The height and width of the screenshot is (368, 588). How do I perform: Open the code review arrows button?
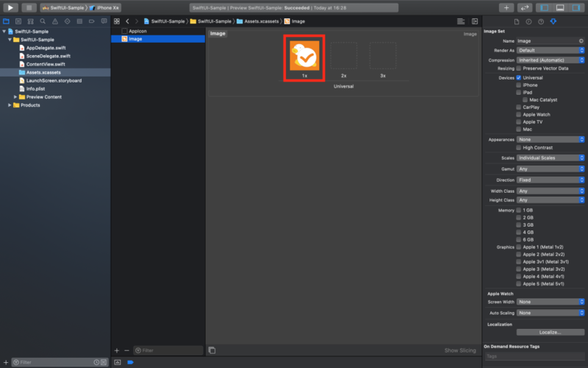point(525,7)
